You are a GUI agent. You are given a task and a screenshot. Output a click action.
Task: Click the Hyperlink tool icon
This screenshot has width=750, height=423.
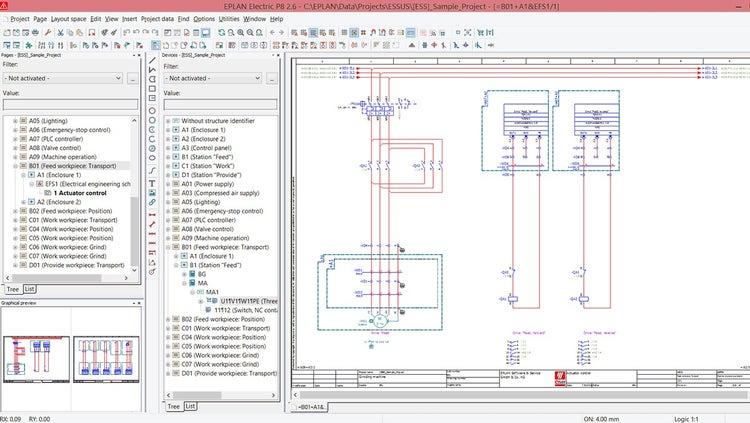152,204
